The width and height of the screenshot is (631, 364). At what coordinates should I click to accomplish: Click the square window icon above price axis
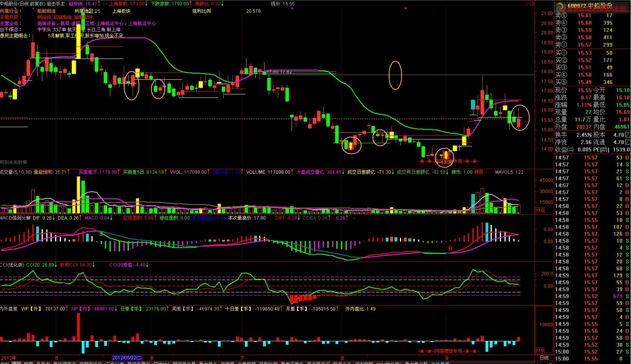pyautogui.click(x=532, y=3)
